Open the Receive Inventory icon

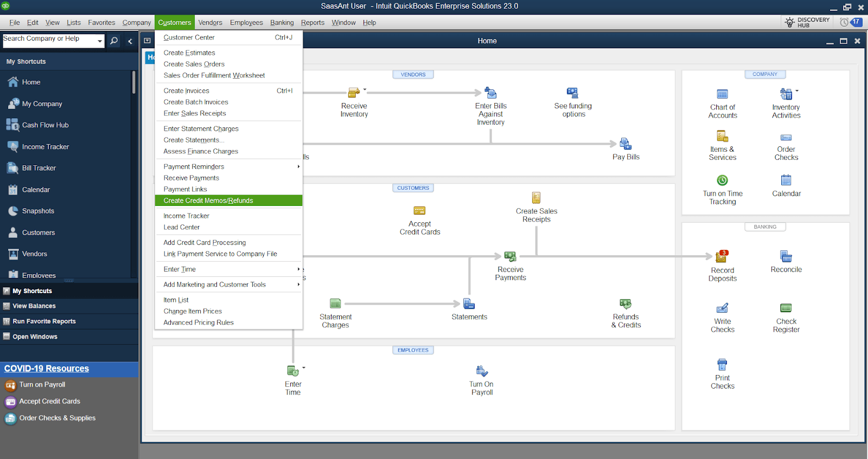tap(354, 93)
